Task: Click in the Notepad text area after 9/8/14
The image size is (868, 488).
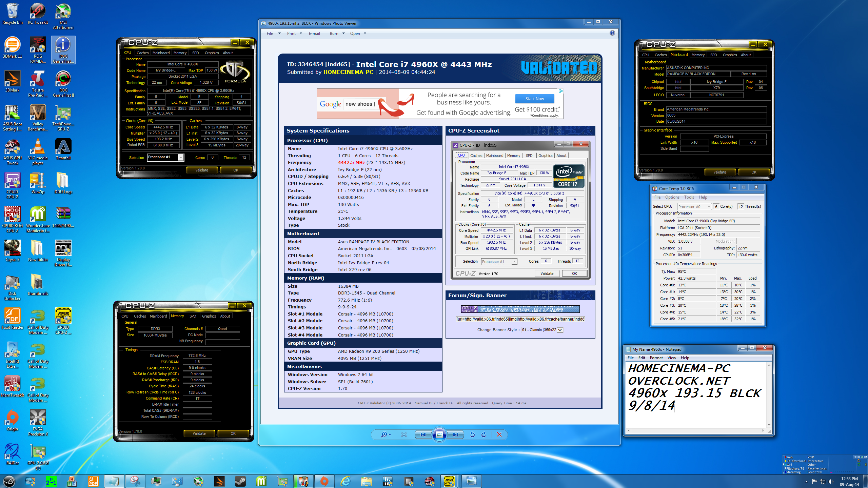Action: pos(675,406)
